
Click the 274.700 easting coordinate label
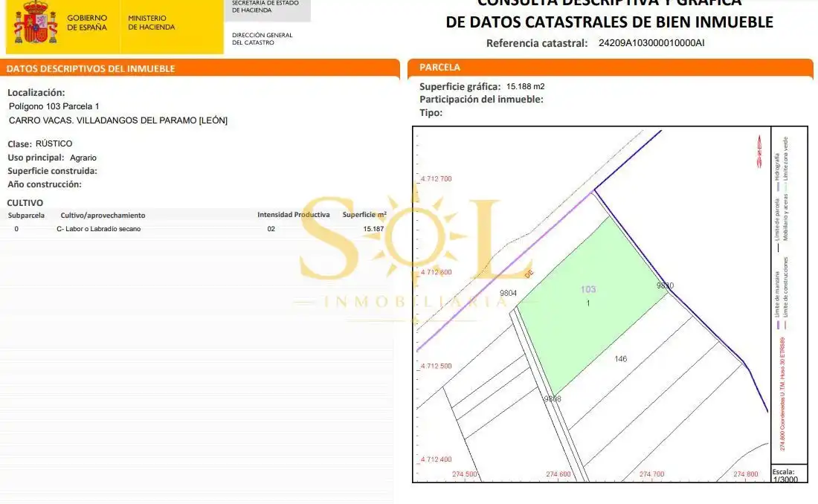coord(651,474)
